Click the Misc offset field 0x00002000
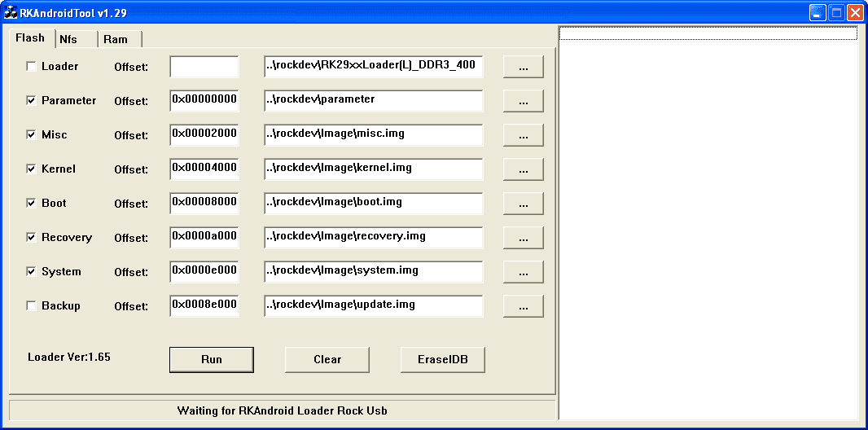The width and height of the screenshot is (868, 430). coord(204,135)
